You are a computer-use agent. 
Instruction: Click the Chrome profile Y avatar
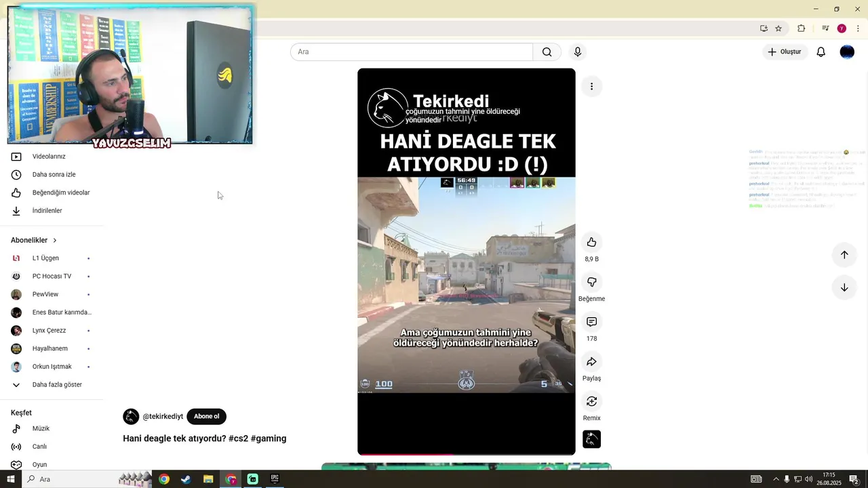[x=842, y=28]
